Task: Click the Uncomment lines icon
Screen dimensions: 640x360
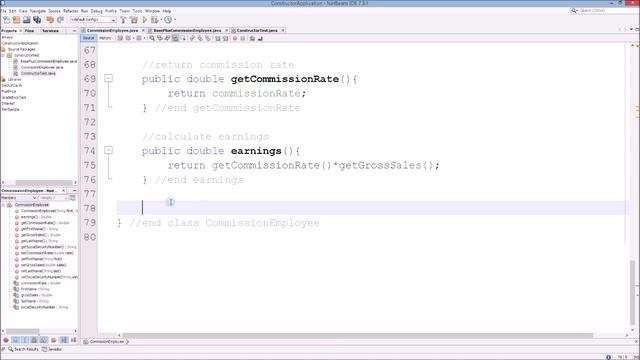Action: pos(260,38)
